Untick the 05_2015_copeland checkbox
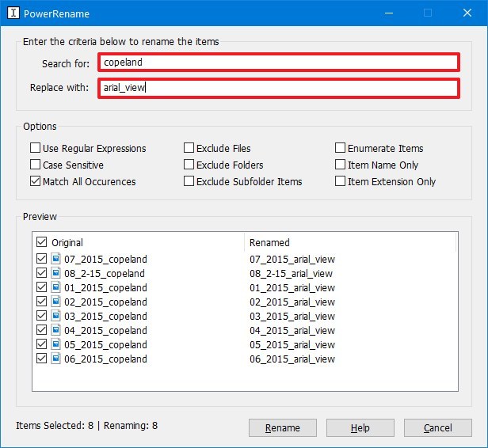This screenshot has width=488, height=448. pos(42,344)
